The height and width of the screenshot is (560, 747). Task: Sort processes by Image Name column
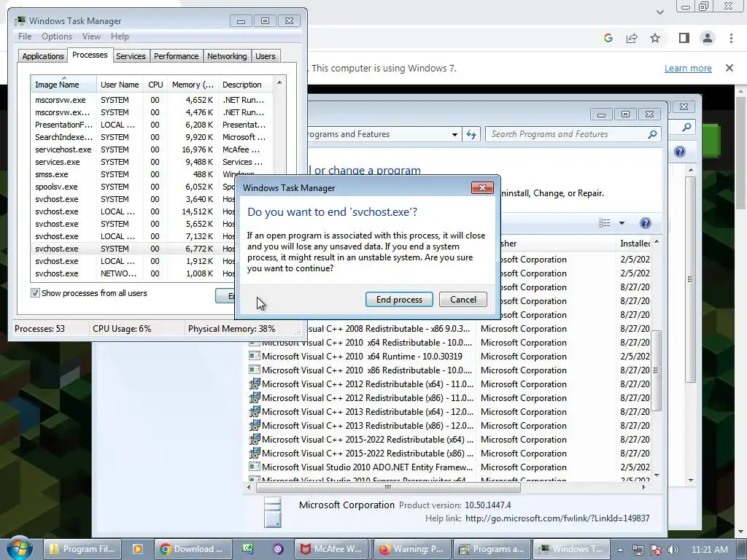pyautogui.click(x=63, y=85)
